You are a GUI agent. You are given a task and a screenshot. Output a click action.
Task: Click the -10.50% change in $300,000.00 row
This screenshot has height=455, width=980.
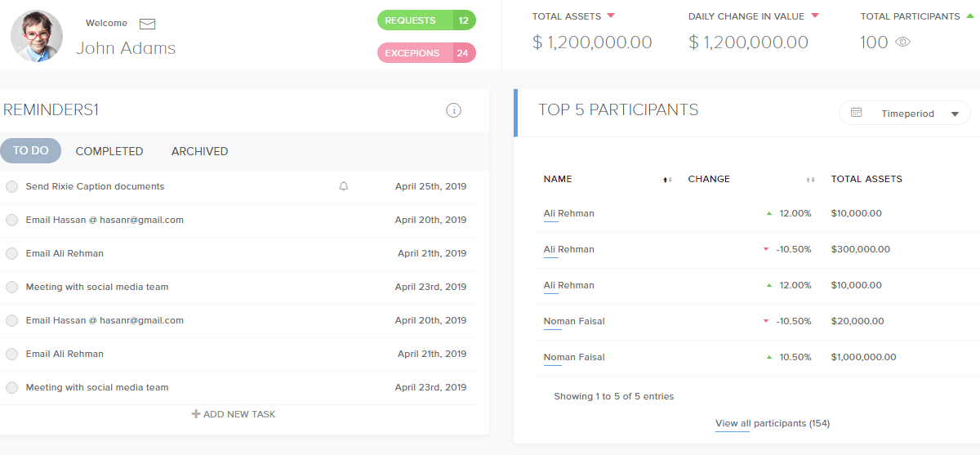pyautogui.click(x=793, y=249)
